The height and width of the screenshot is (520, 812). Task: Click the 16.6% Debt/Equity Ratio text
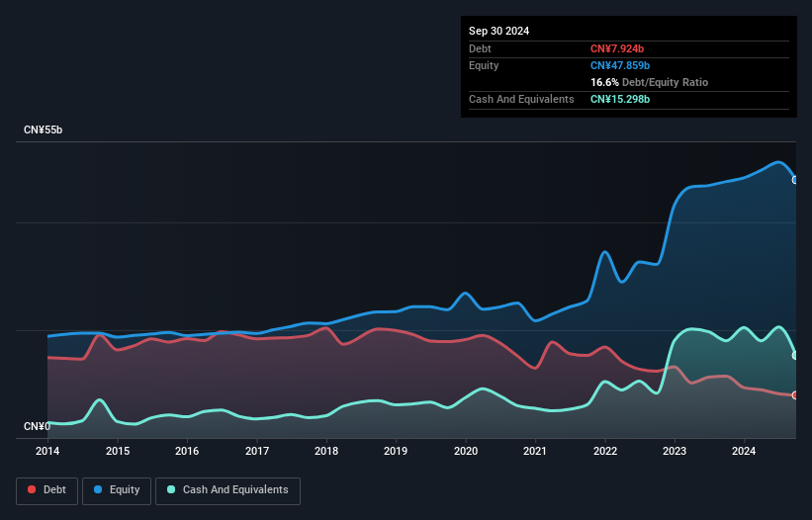click(x=649, y=82)
